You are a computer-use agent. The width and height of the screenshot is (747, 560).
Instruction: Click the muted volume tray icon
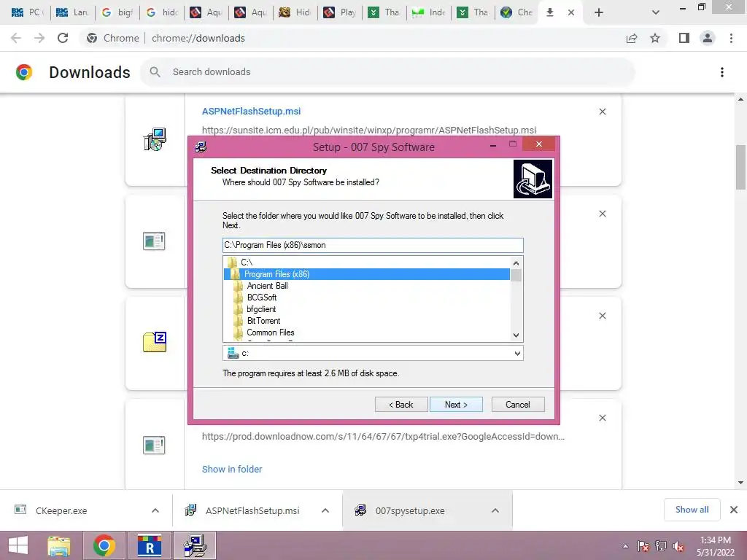pos(678,546)
